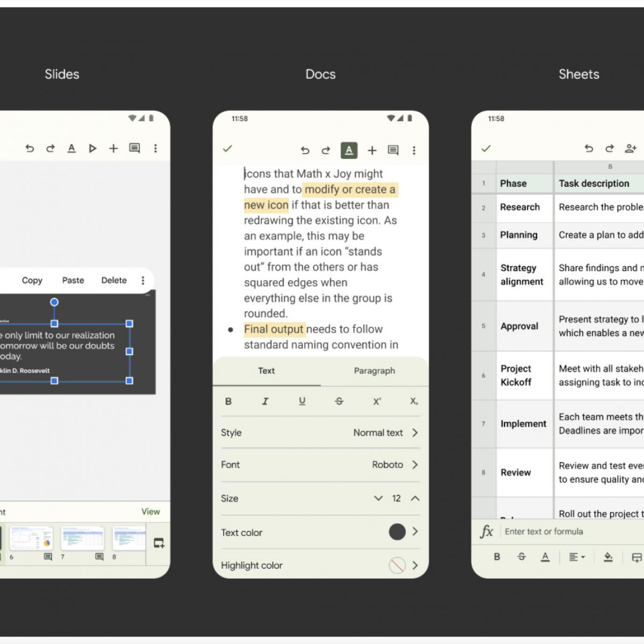This screenshot has width=644, height=644.
Task: Click the play presentation icon in Slides
Action: click(92, 148)
